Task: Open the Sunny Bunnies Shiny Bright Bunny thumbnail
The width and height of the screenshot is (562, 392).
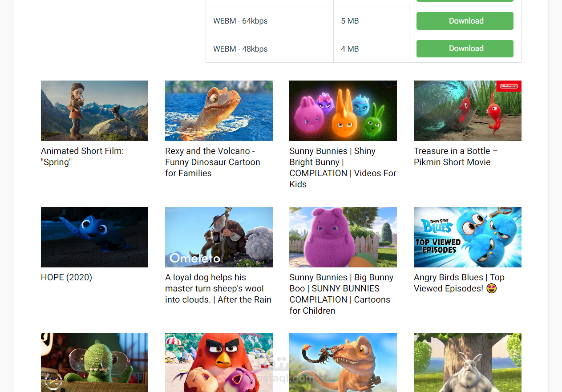Action: tap(343, 111)
